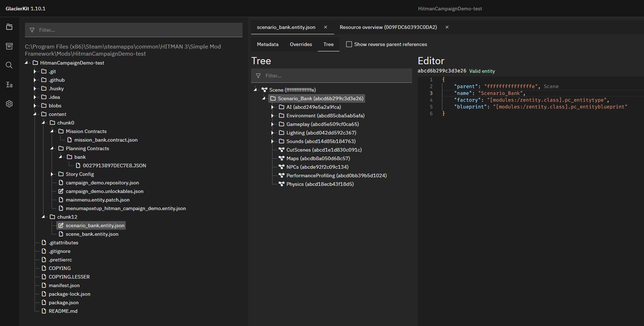The width and height of the screenshot is (644, 326).
Task: Click the AI folder icon in entity tree
Action: (x=281, y=107)
